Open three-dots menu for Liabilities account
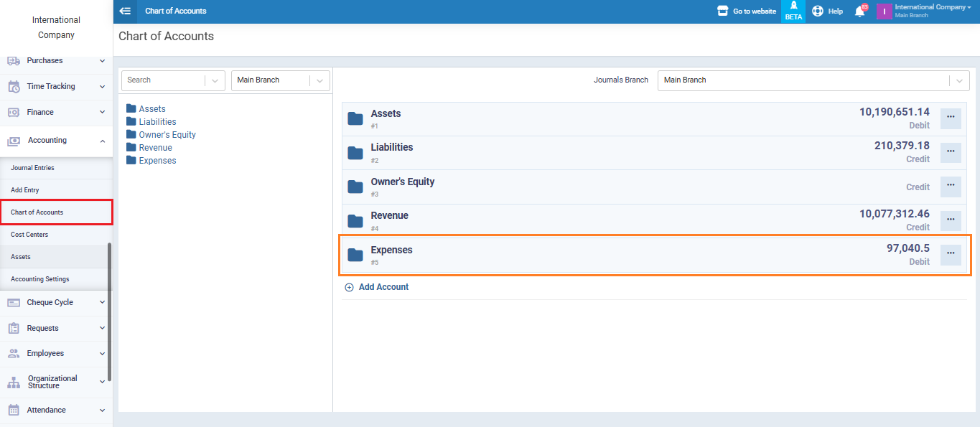The width and height of the screenshot is (980, 427). point(951,152)
